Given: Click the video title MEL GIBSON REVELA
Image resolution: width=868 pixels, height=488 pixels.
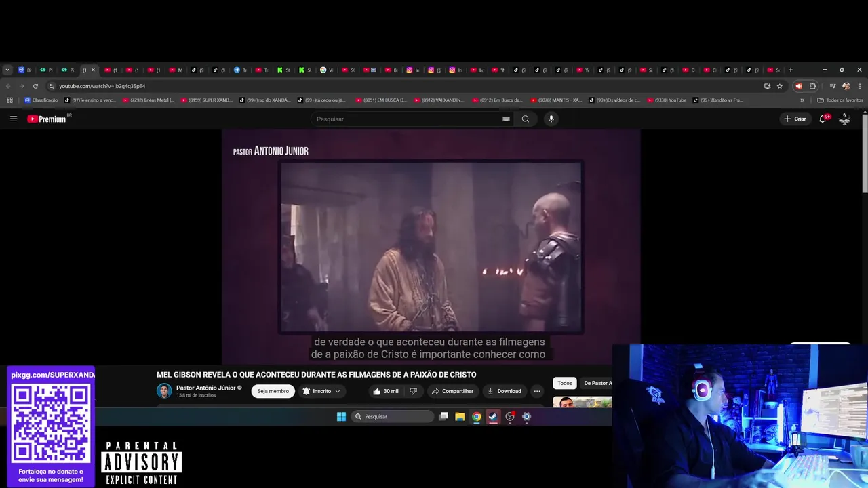Looking at the screenshot, I should 316,374.
